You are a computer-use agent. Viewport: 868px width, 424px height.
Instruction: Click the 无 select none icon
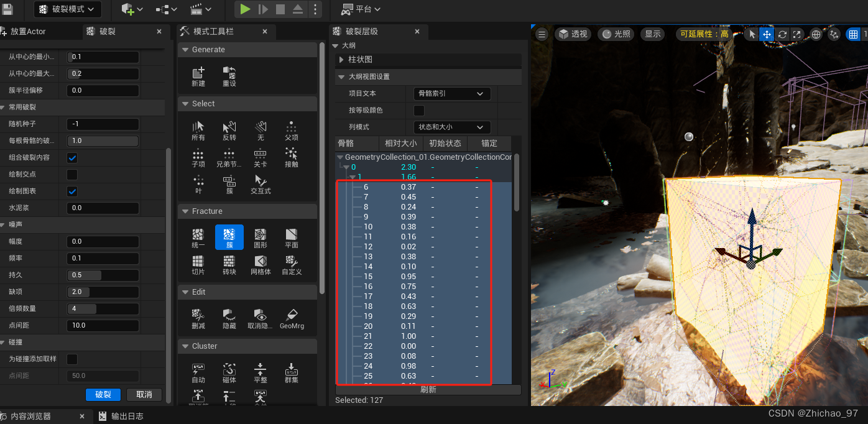261,131
